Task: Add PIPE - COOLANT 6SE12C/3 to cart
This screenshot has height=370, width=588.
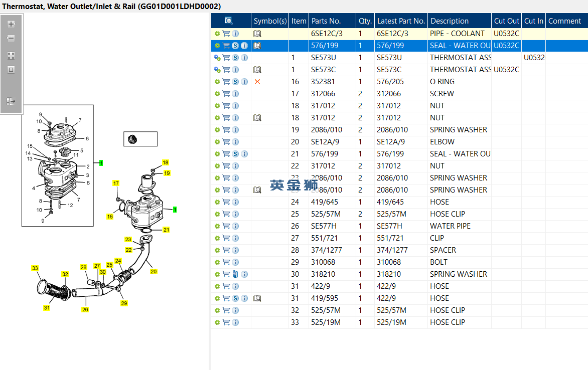Action: click(x=226, y=34)
